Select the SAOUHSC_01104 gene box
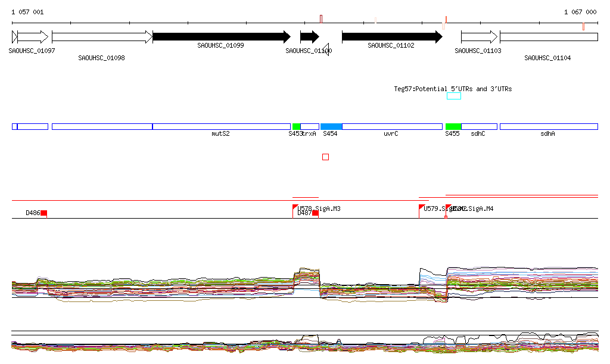610x364 pixels. click(x=548, y=37)
